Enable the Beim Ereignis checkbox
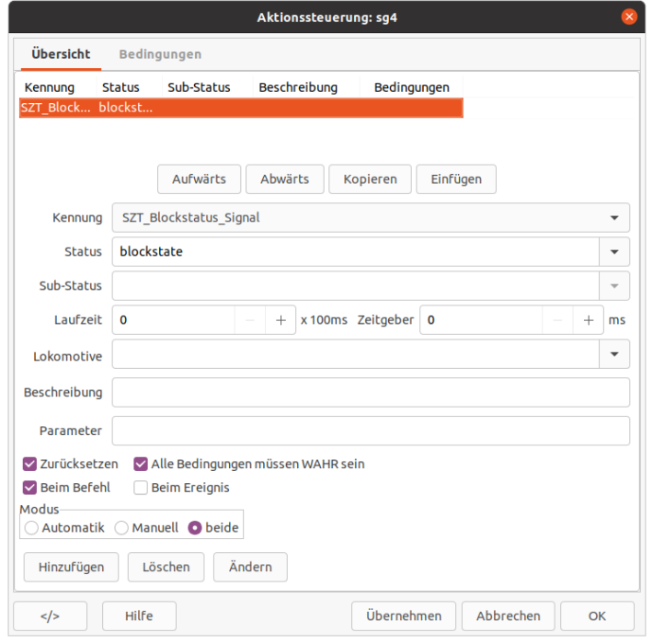653x644 pixels. 142,488
